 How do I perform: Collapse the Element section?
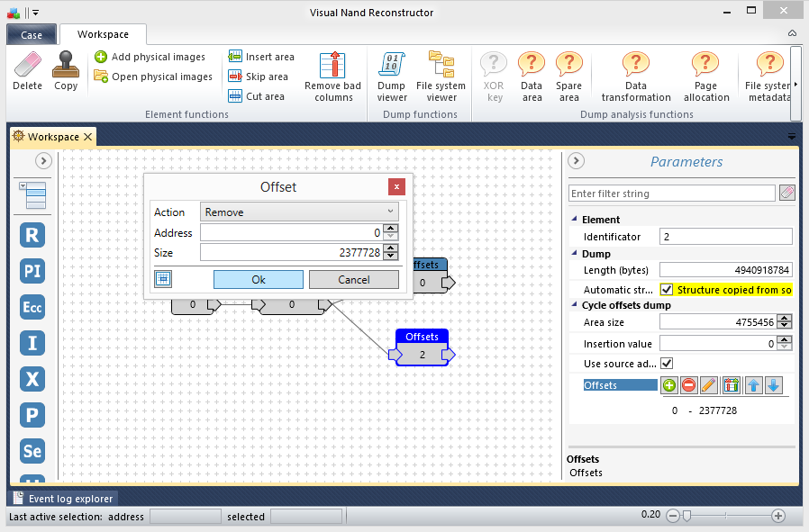pos(574,219)
